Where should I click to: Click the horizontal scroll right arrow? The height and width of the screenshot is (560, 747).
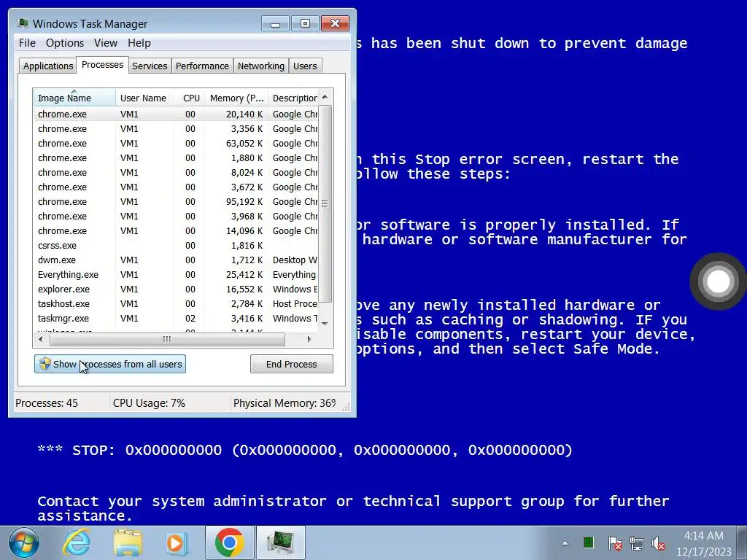pos(309,340)
